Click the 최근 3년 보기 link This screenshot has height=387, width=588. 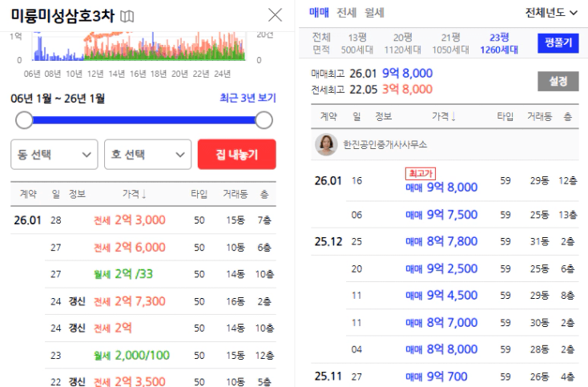pos(248,99)
